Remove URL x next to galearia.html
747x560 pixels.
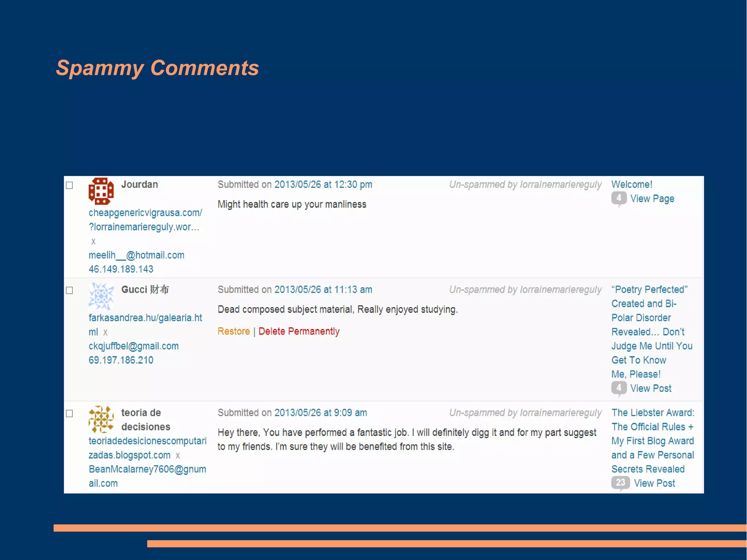[x=105, y=332]
